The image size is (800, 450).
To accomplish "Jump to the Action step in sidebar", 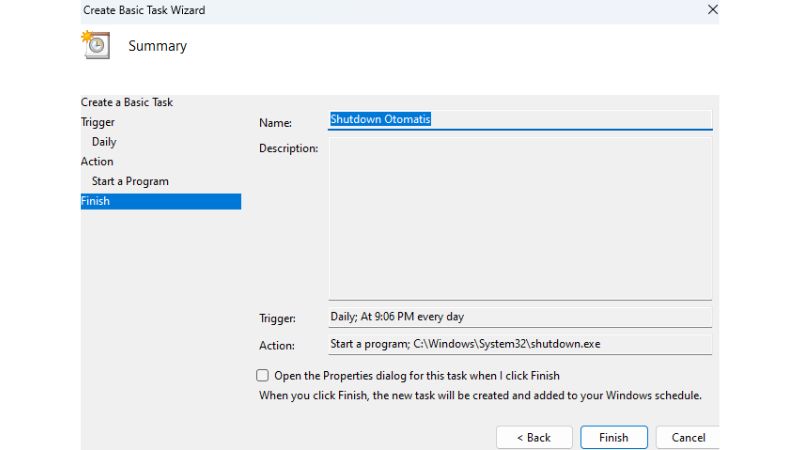I will click(x=97, y=161).
